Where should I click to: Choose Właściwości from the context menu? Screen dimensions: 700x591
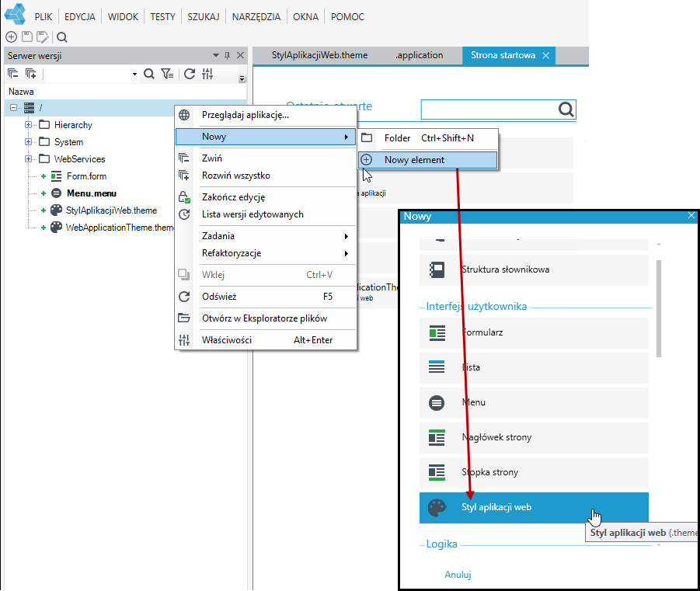[266, 340]
